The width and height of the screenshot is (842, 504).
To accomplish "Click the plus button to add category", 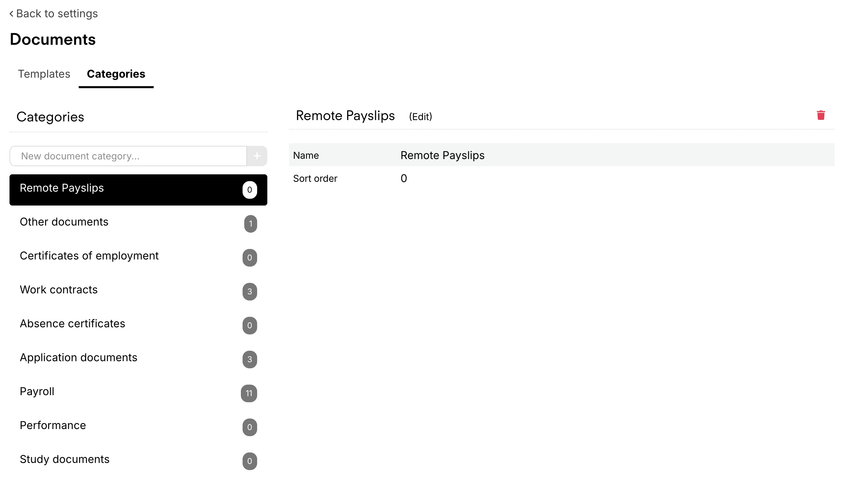I will click(x=257, y=156).
